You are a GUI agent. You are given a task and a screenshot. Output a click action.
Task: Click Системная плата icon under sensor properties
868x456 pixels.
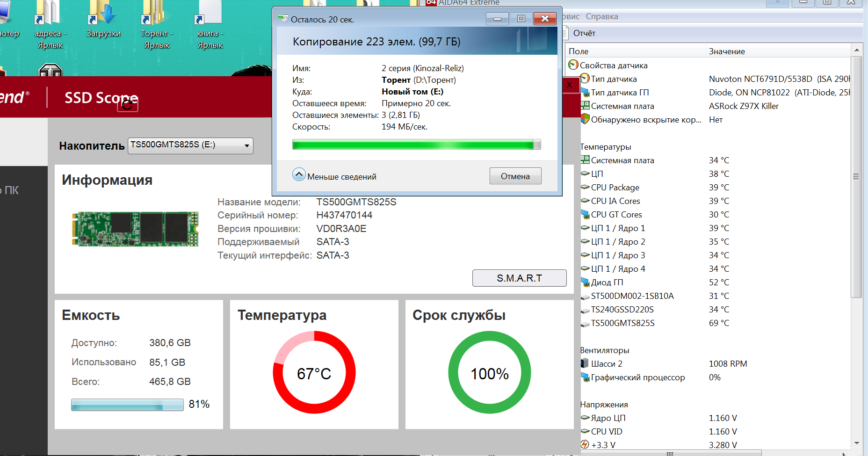tap(585, 106)
